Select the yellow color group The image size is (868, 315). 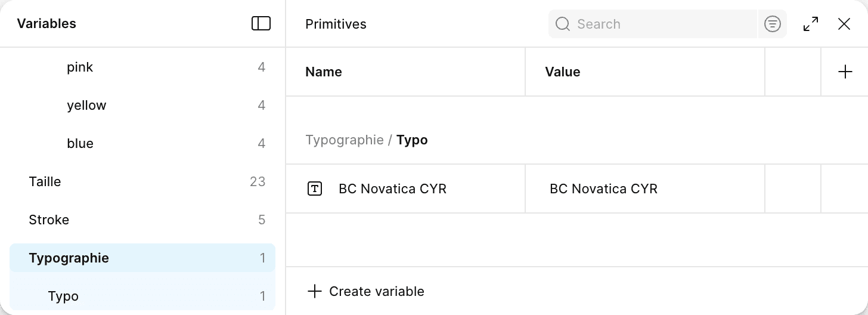(87, 106)
